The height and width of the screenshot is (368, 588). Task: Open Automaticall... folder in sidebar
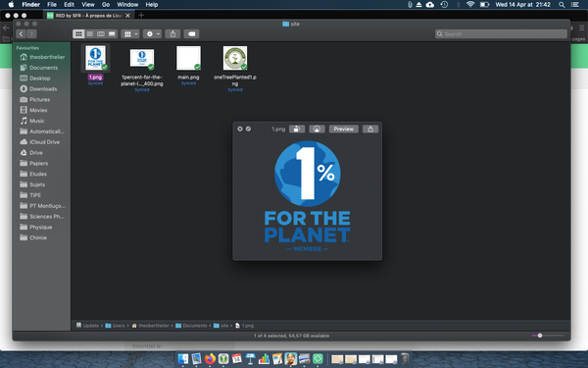click(42, 131)
